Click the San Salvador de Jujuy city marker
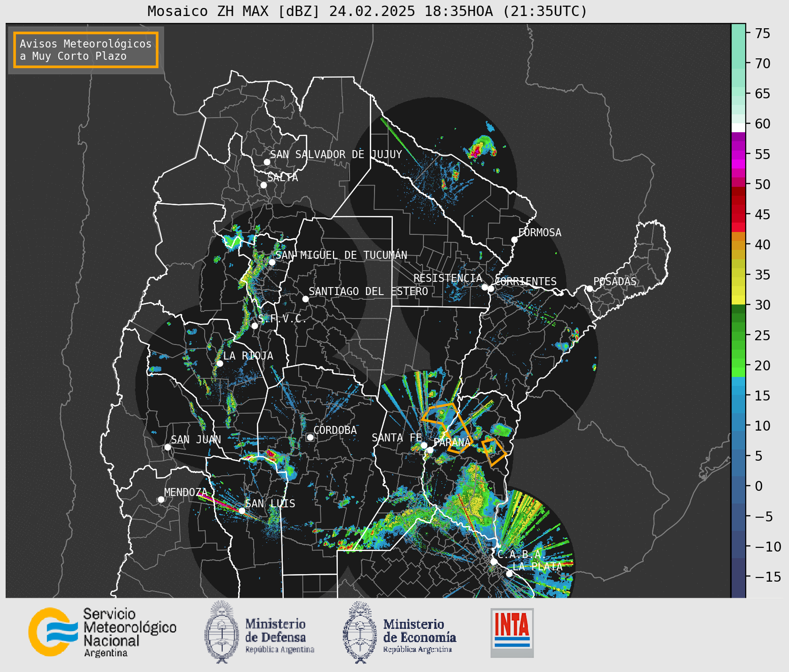Screen dimensions: 789x672 coord(267,162)
